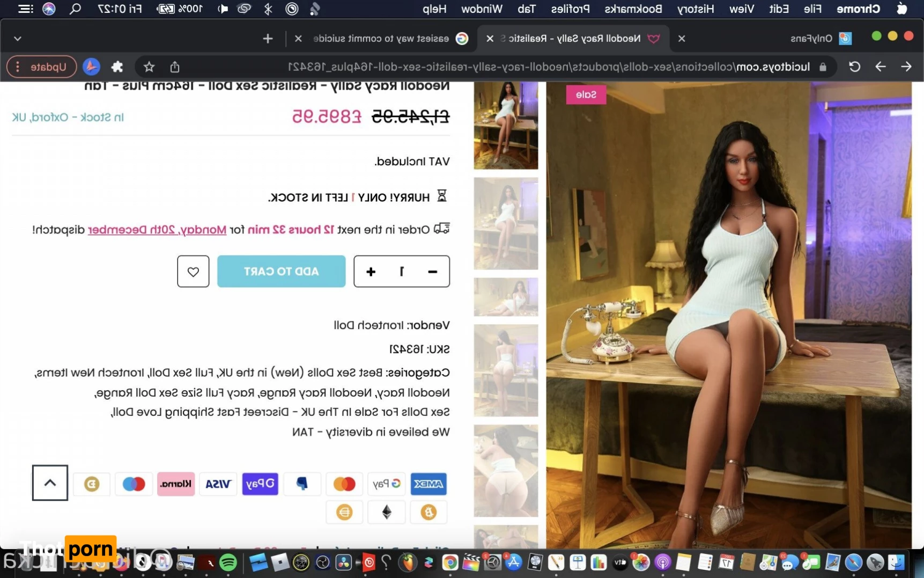Open the Chrome three-dot menu by Update
The width and height of the screenshot is (924, 578).
pos(18,67)
